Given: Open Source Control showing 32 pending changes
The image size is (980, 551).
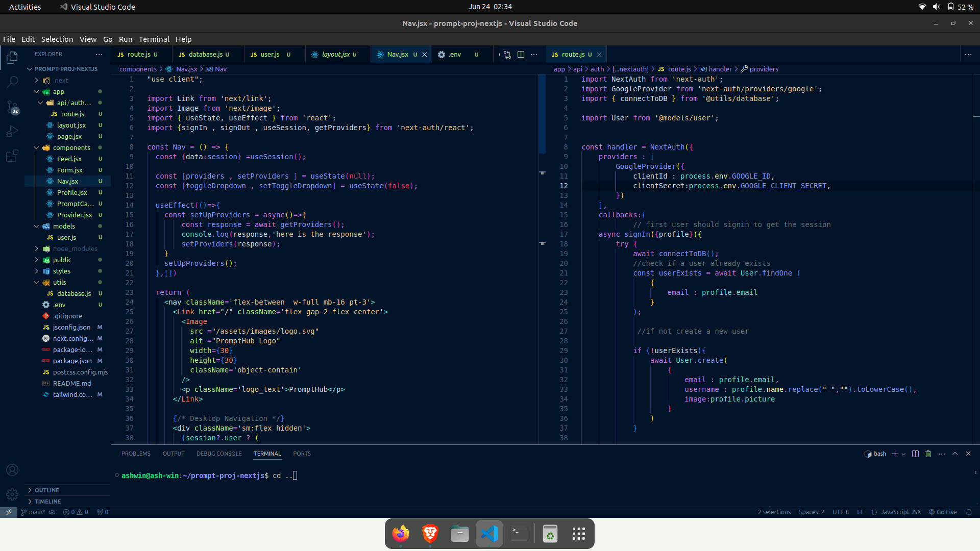Looking at the screenshot, I should 12,107.
